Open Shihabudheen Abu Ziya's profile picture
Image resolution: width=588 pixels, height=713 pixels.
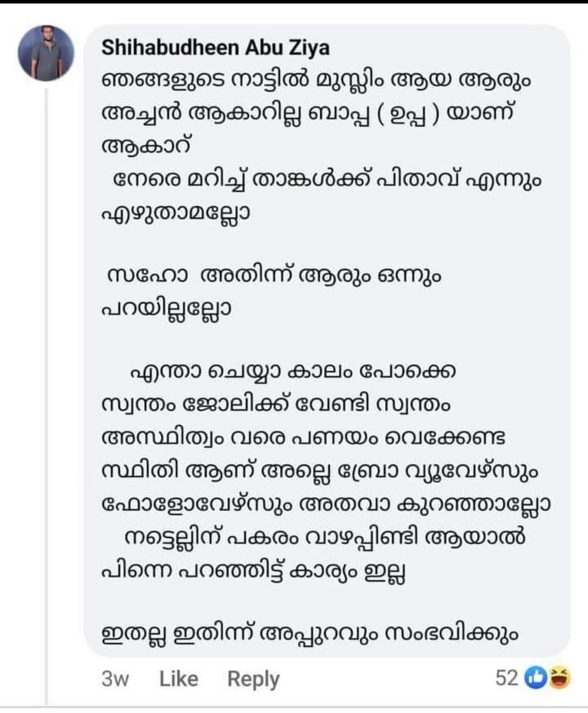click(46, 53)
